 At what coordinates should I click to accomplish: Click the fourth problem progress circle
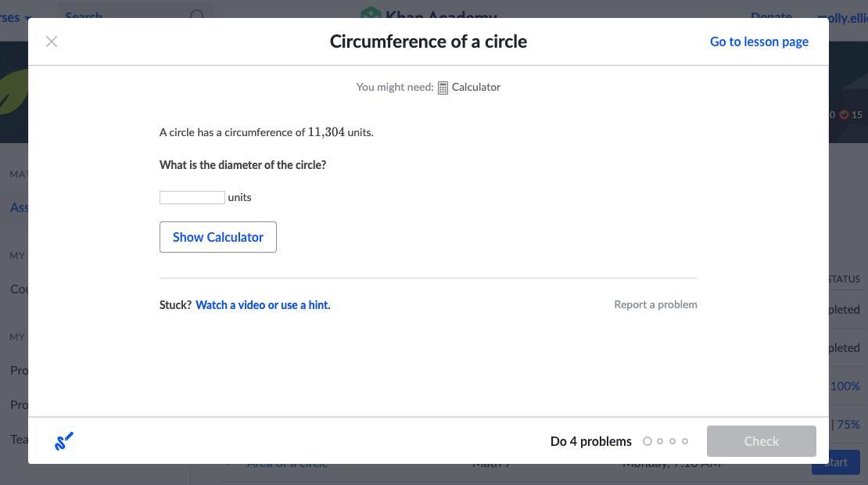point(685,441)
